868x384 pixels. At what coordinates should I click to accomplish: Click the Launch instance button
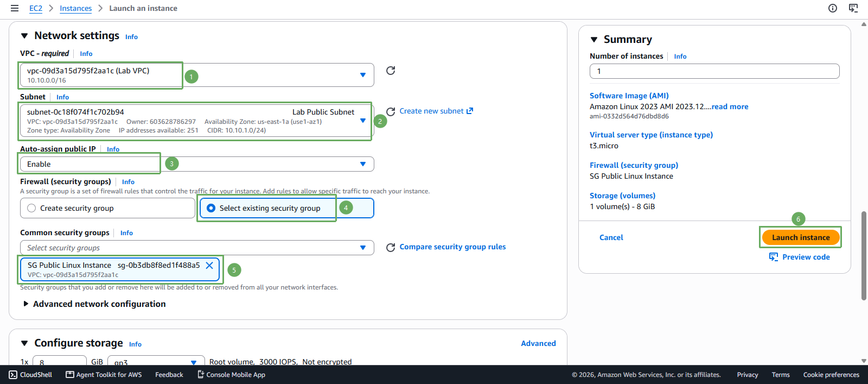[x=801, y=237]
